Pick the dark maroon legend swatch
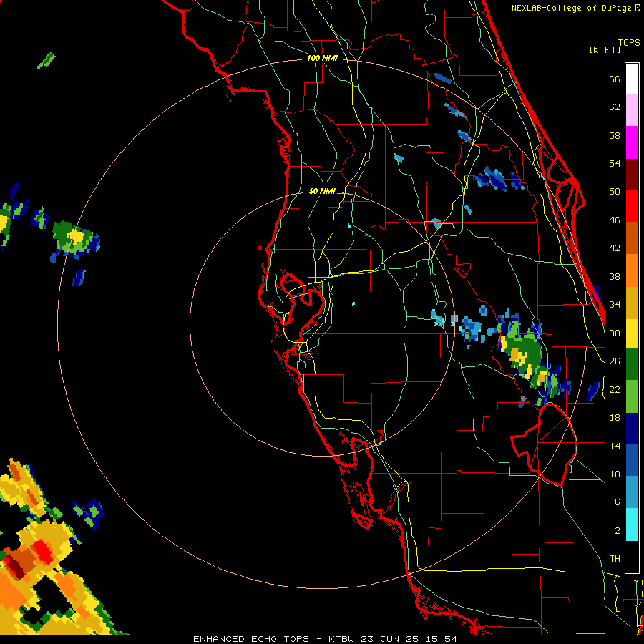 (632, 175)
